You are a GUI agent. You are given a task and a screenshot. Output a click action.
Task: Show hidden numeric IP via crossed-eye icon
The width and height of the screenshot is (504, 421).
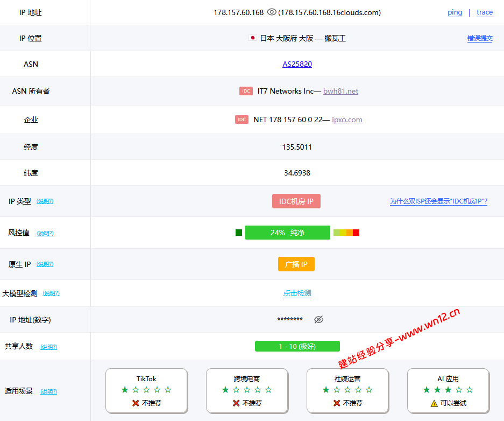click(318, 319)
